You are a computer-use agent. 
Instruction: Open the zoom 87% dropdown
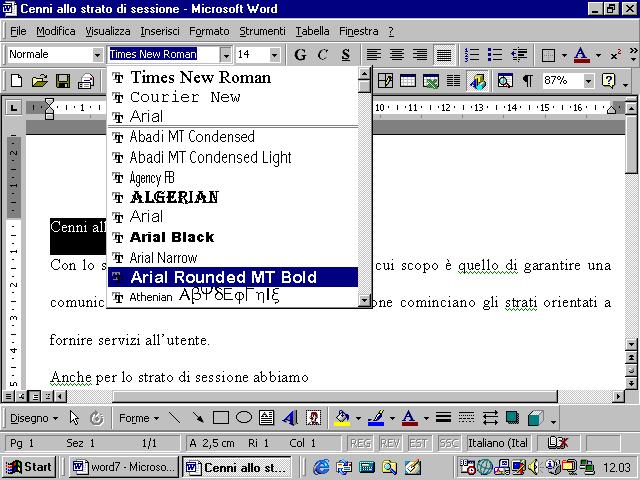(x=588, y=80)
